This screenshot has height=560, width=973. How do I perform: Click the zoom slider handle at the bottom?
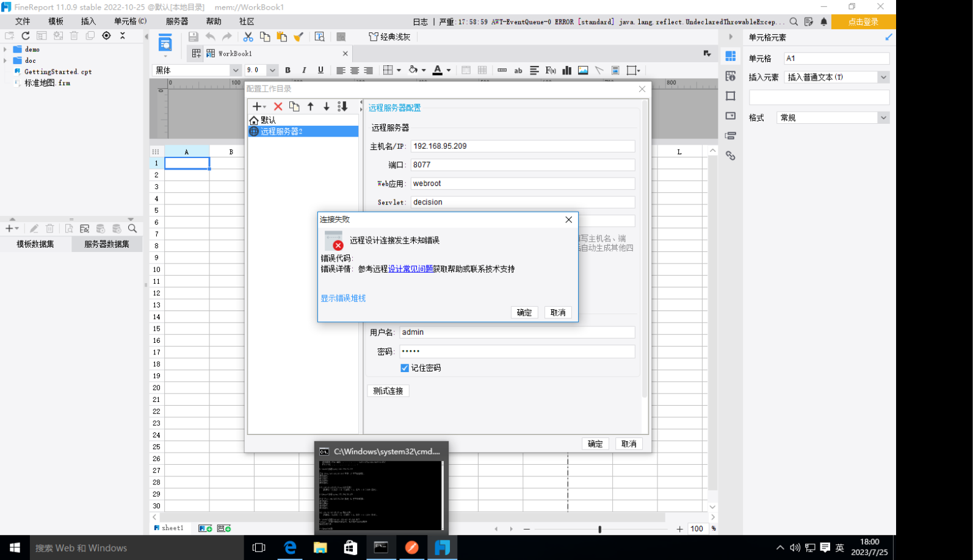click(x=599, y=529)
